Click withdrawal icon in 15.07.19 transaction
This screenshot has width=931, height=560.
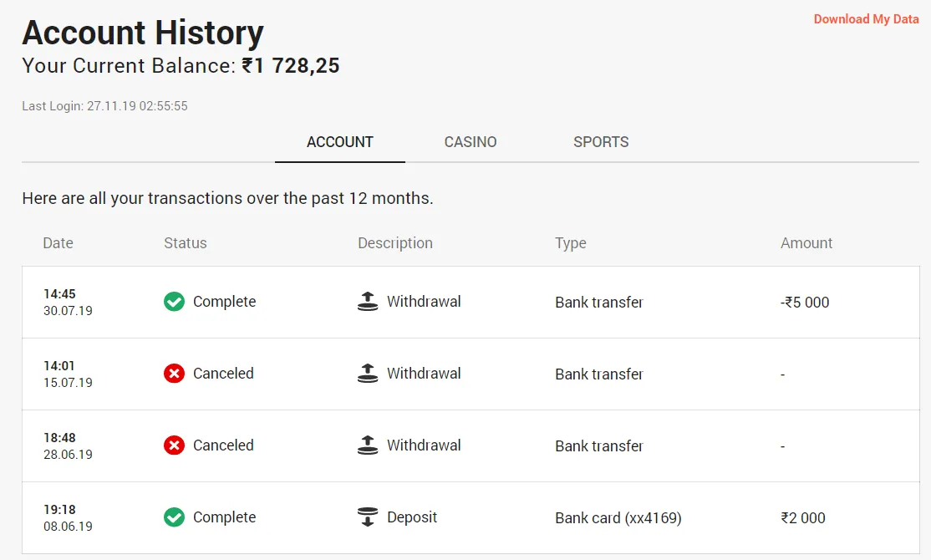(x=368, y=374)
